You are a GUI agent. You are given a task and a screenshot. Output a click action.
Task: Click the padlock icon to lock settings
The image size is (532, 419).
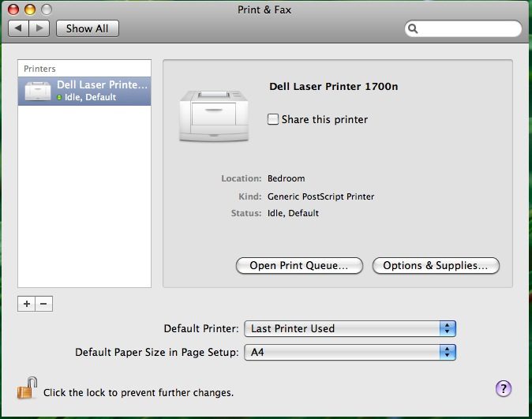coord(27,388)
